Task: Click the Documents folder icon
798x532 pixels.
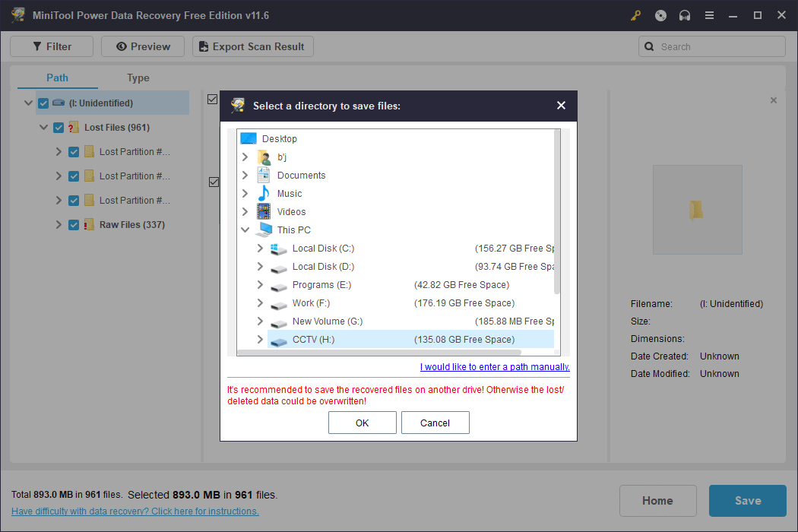Action: point(264,175)
